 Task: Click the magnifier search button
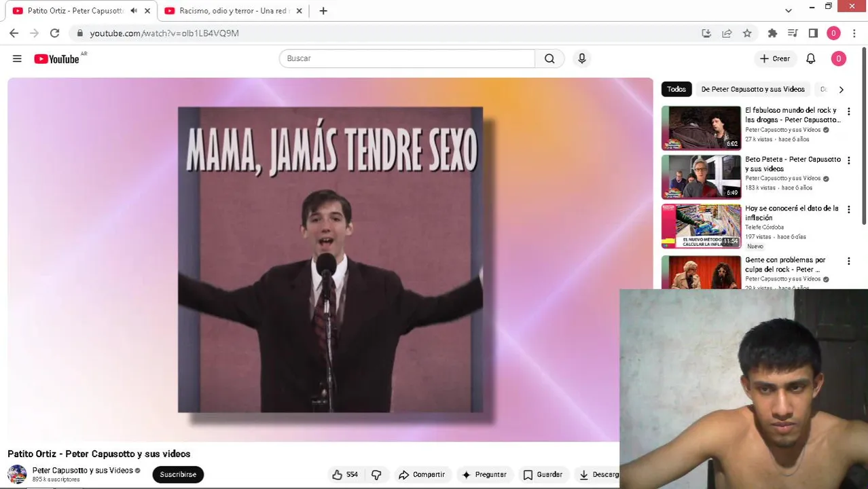pos(549,58)
